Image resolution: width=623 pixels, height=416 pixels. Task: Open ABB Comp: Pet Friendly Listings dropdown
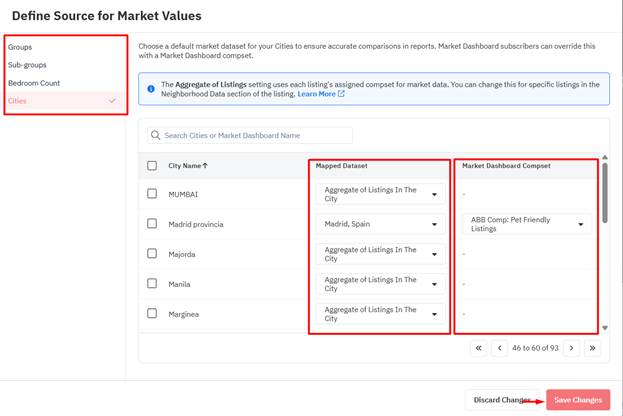coord(527,224)
